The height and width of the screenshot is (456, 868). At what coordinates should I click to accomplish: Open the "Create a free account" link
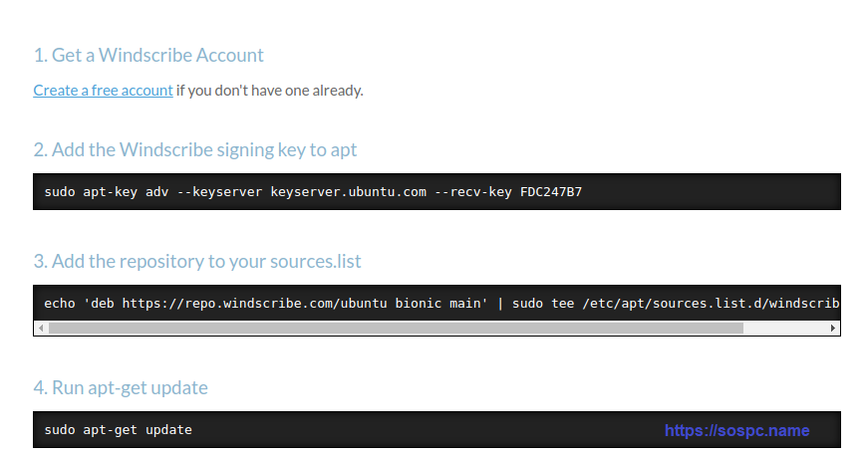click(103, 91)
